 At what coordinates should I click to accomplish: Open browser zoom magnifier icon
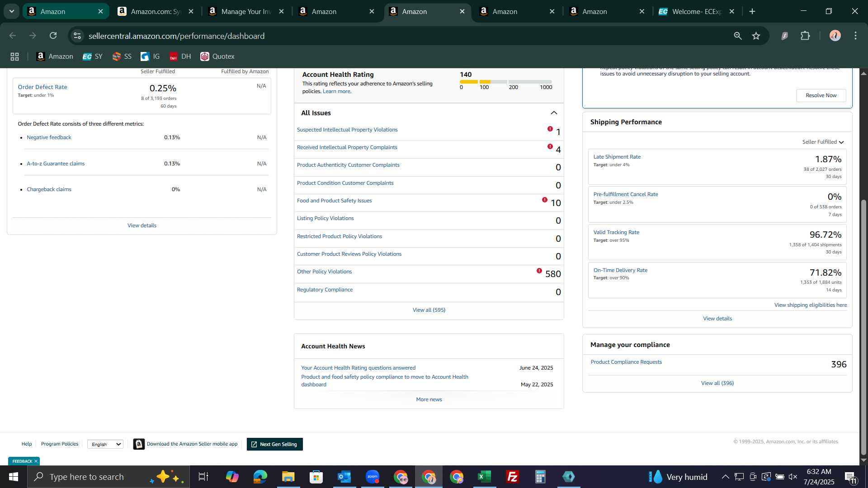[738, 36]
